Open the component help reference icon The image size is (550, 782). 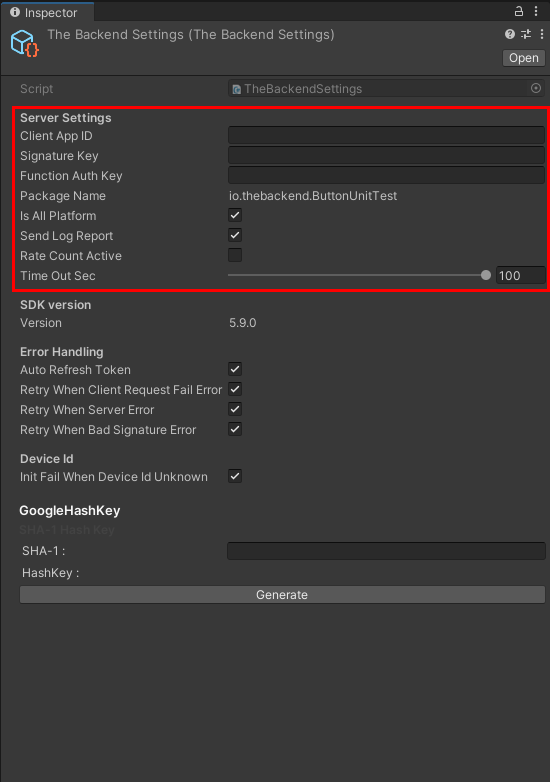pyautogui.click(x=510, y=34)
